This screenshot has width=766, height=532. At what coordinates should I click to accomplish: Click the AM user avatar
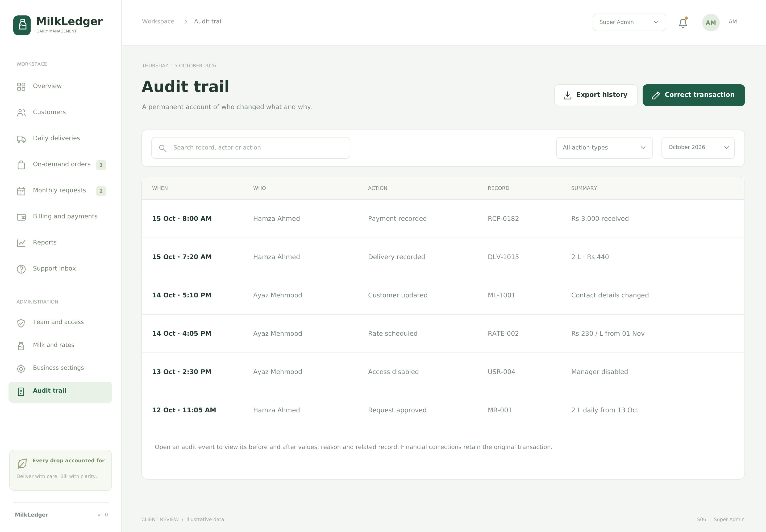711,22
